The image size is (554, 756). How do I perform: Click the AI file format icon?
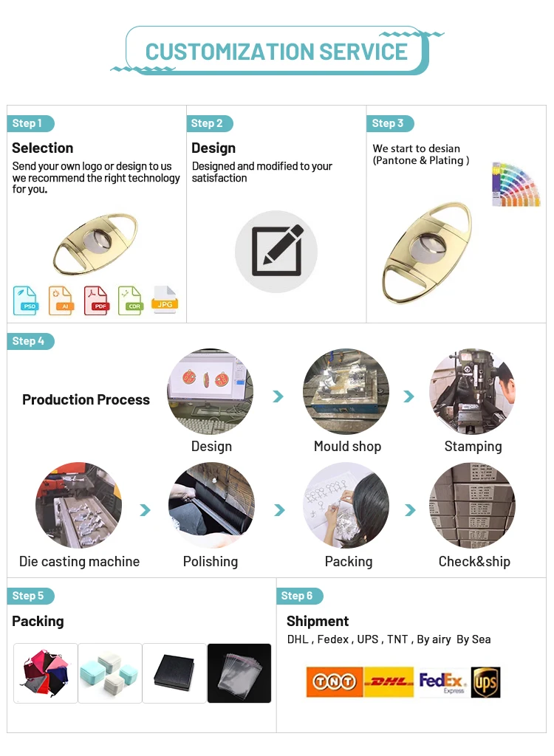pyautogui.click(x=61, y=300)
